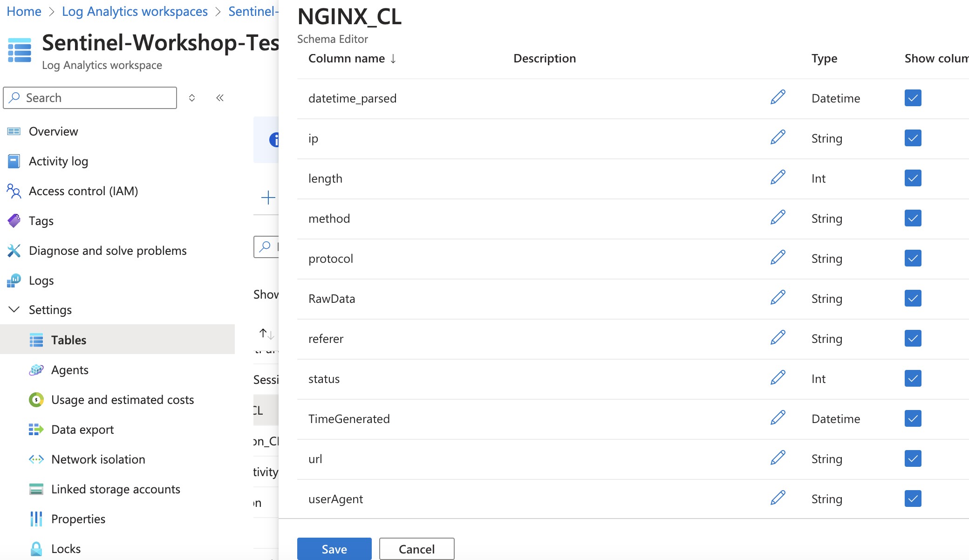Click the pencil icon for ip column

point(778,138)
